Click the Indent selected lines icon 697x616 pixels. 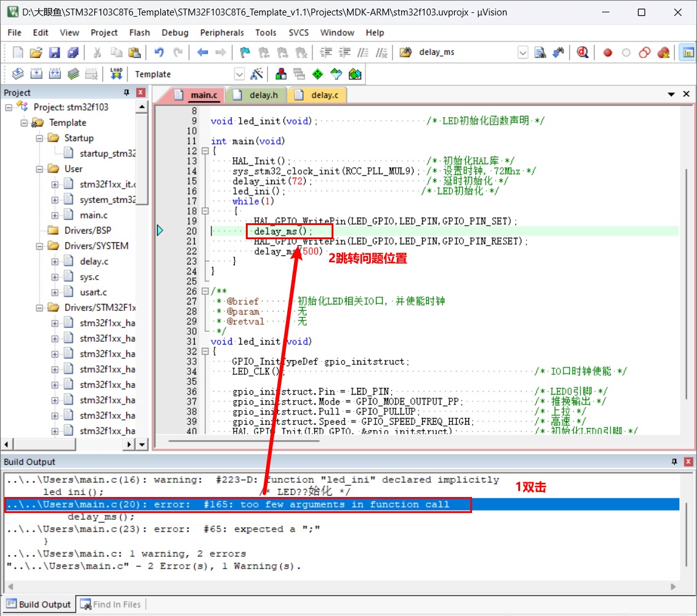point(326,52)
